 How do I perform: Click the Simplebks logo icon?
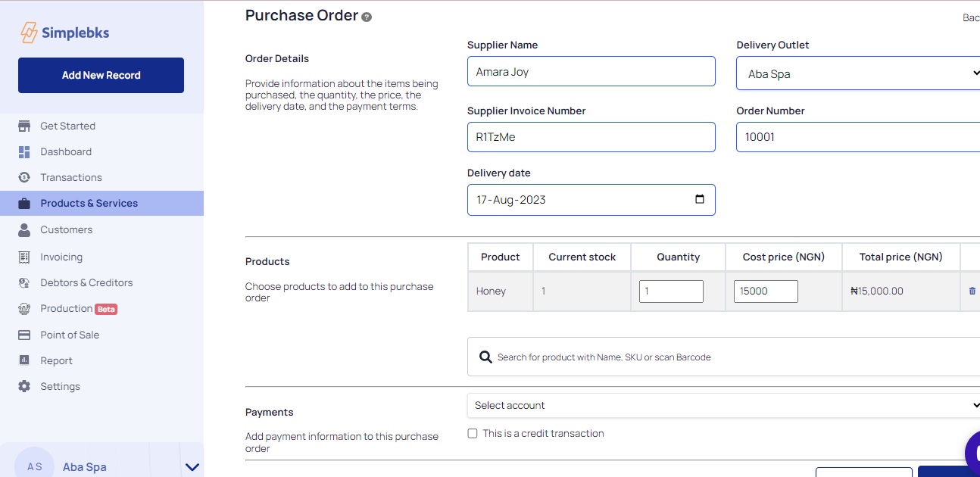coord(29,33)
